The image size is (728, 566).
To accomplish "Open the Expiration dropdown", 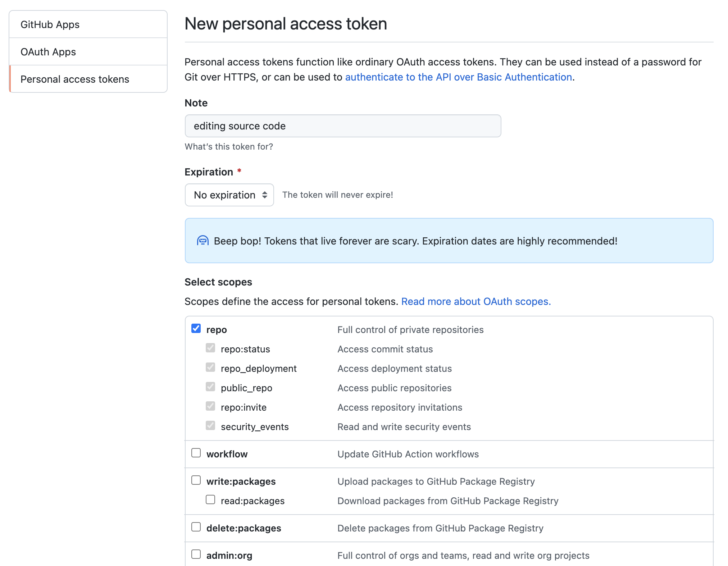I will click(x=229, y=195).
